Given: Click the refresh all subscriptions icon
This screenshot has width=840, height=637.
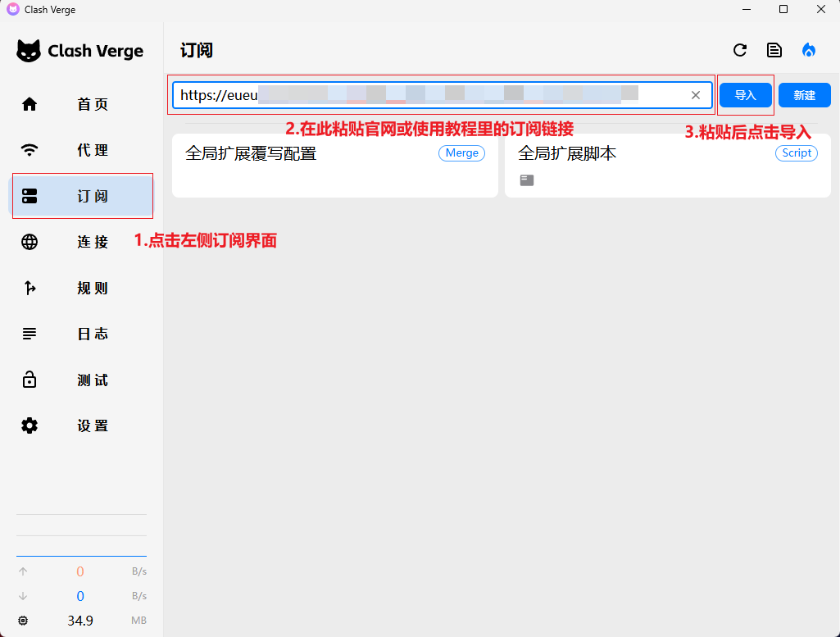Looking at the screenshot, I should coord(740,50).
